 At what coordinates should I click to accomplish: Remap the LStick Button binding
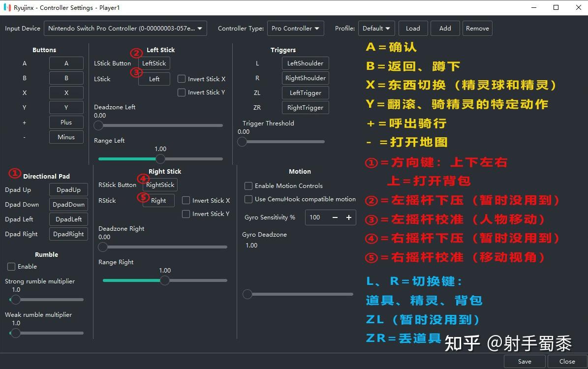coord(154,63)
